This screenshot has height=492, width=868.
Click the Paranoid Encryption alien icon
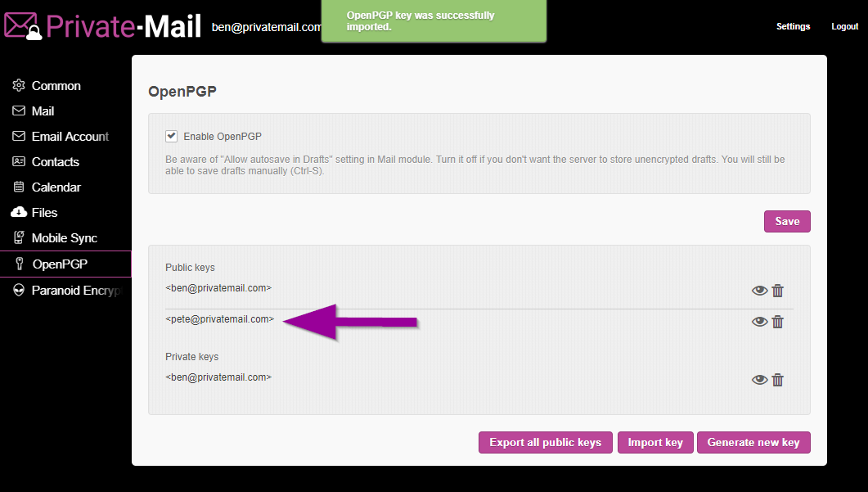click(18, 291)
